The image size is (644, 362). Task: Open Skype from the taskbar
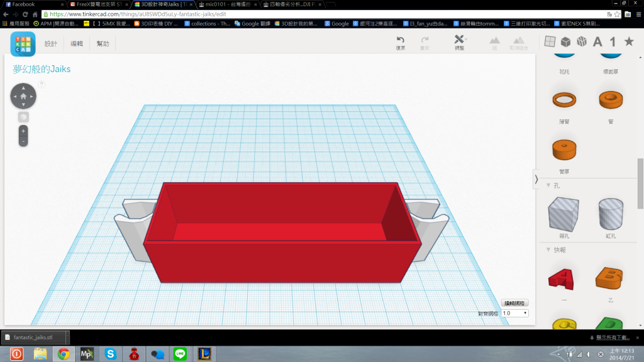click(x=111, y=354)
